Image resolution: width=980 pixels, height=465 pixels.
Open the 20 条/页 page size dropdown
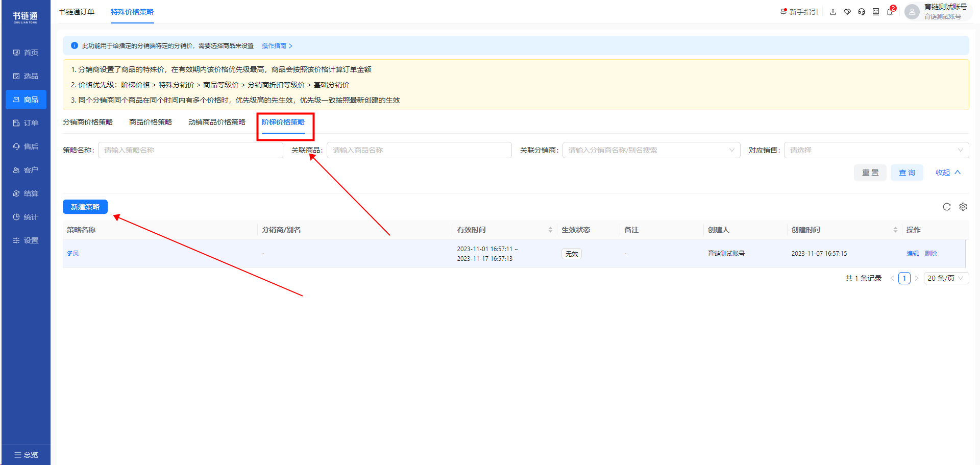point(946,278)
